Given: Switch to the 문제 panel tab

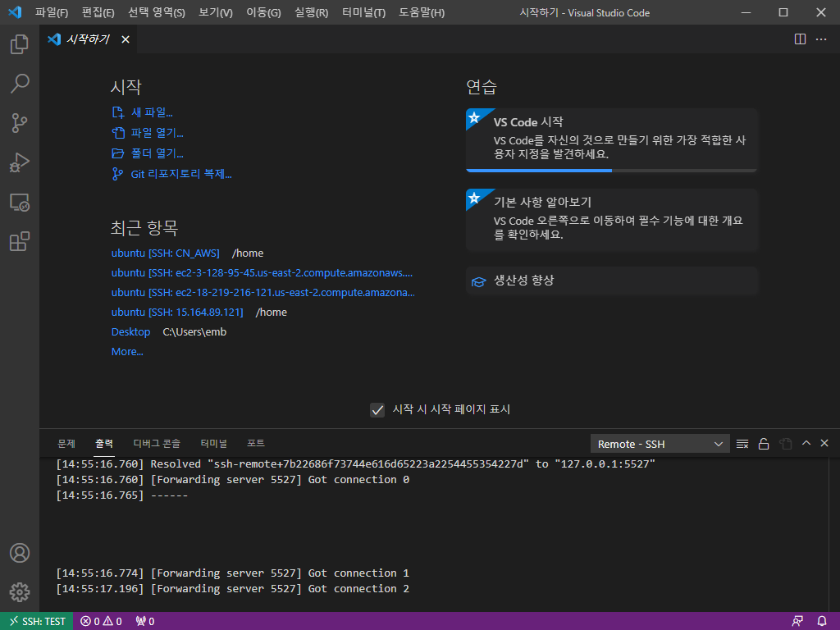Looking at the screenshot, I should tap(66, 444).
